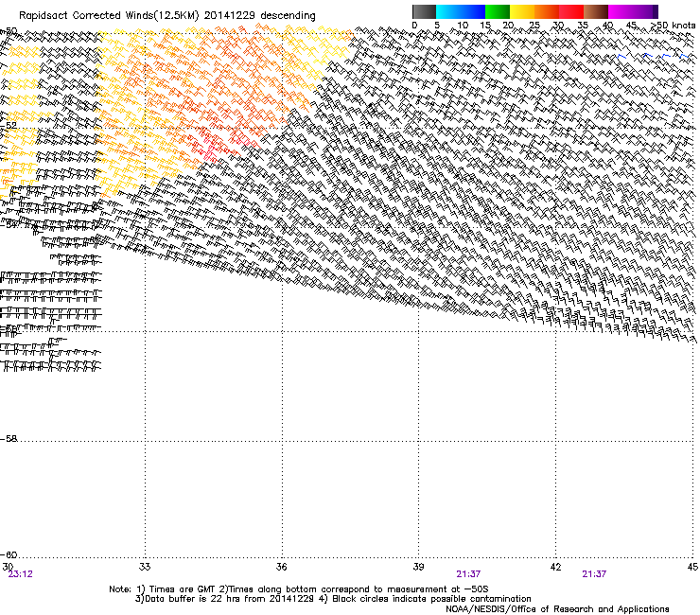Click the orange 25-30 knots color swatch

pyautogui.click(x=547, y=11)
